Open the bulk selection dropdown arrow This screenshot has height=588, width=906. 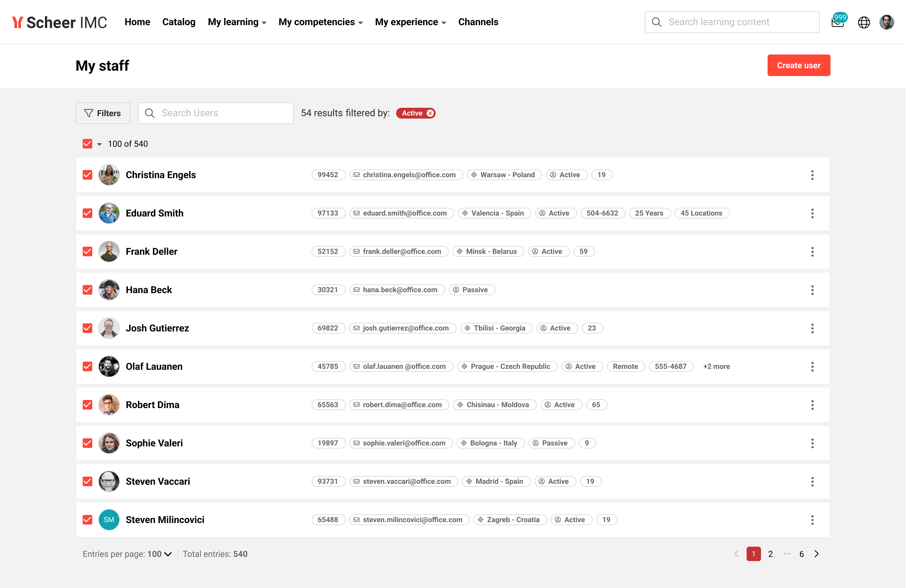[x=99, y=144]
